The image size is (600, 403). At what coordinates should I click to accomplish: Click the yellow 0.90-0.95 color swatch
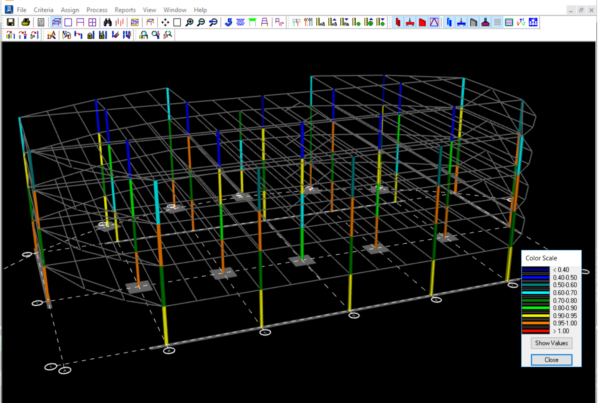tap(534, 317)
